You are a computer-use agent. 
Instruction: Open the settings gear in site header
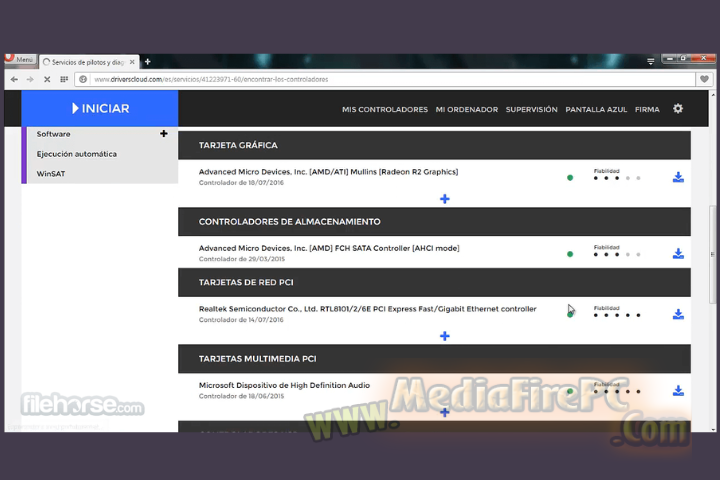pos(678,109)
